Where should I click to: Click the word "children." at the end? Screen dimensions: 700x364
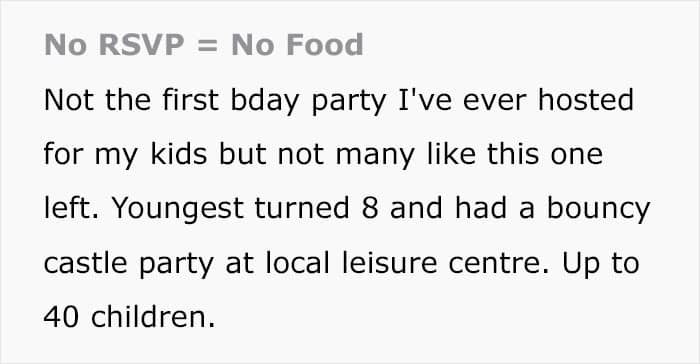pos(153,316)
